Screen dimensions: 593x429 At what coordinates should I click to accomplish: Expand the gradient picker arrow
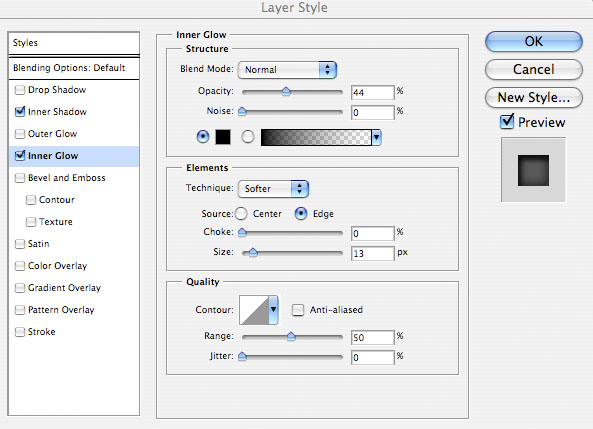376,137
